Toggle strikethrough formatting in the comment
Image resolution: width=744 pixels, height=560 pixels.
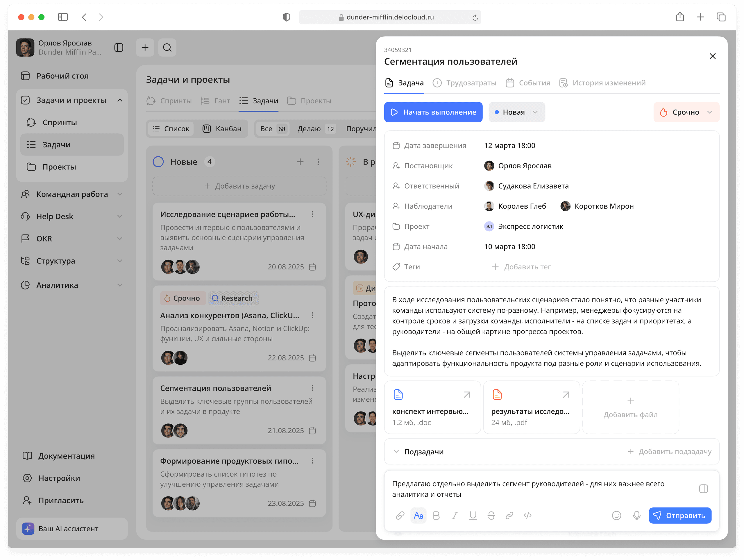(491, 515)
